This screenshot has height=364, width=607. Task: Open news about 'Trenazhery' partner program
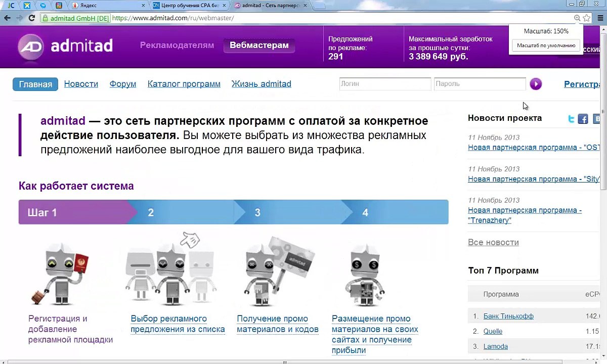click(525, 215)
